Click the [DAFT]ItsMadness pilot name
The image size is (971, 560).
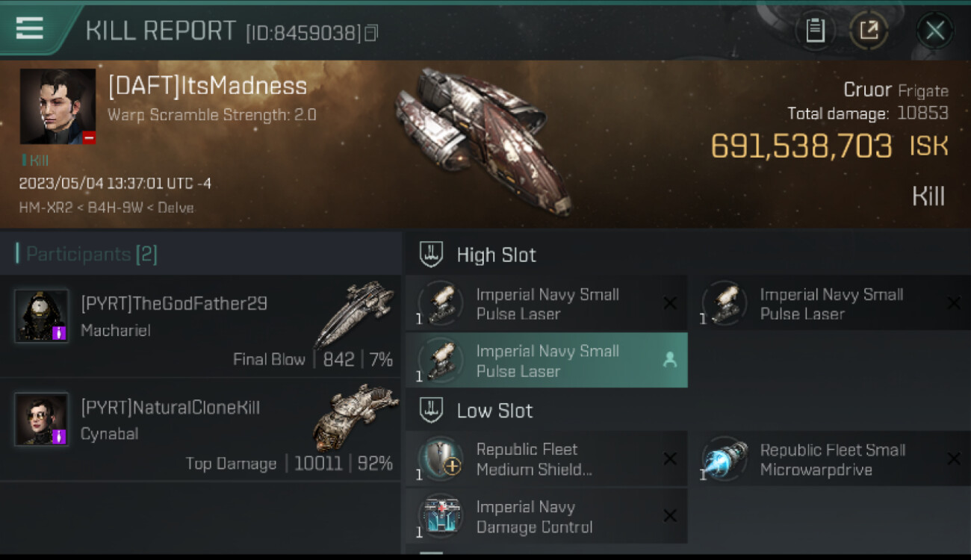(208, 85)
